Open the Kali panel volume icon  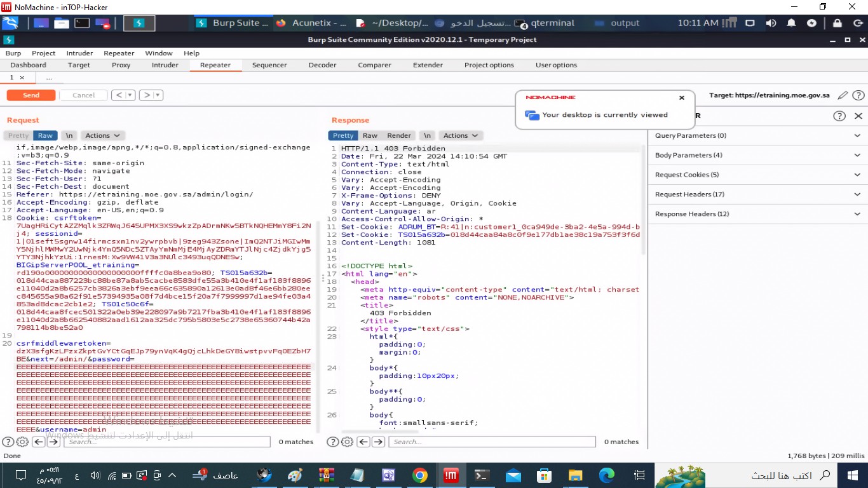[771, 23]
